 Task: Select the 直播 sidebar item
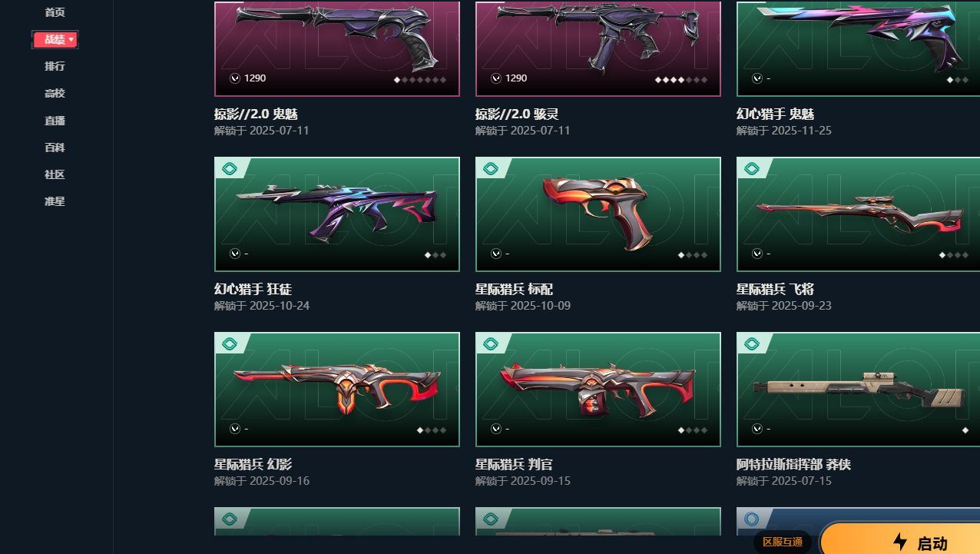55,121
